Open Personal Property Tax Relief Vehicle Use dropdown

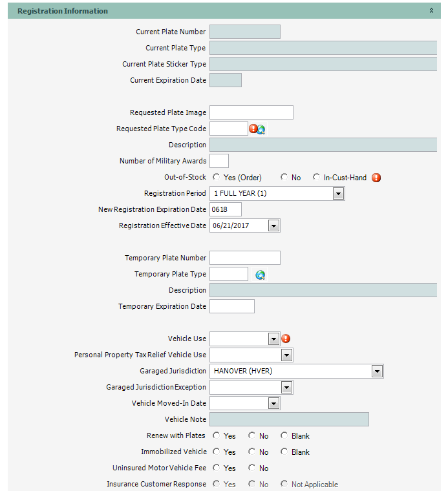pyautogui.click(x=286, y=355)
